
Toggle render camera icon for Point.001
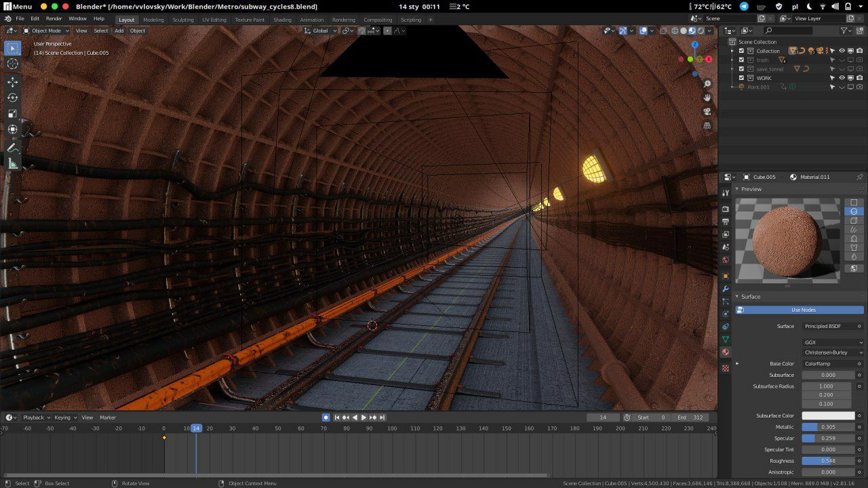point(859,87)
